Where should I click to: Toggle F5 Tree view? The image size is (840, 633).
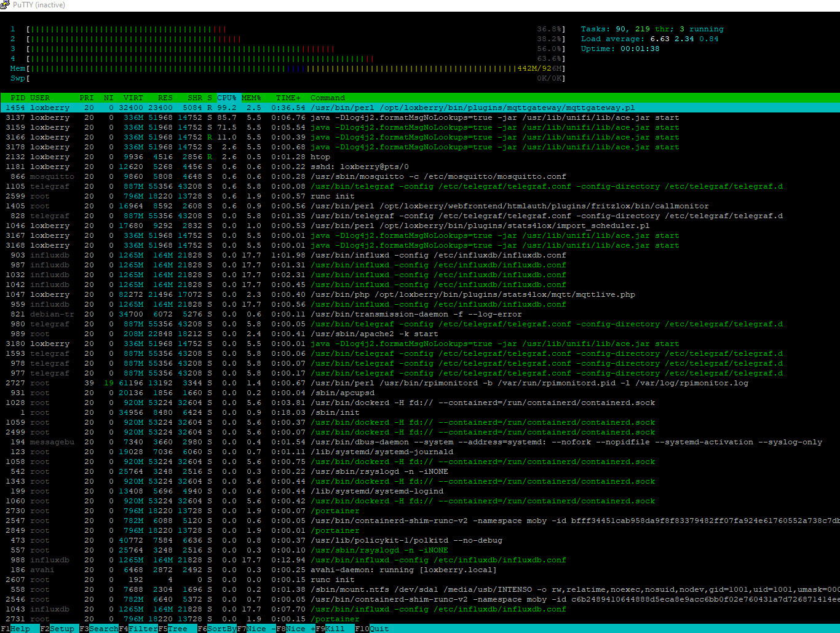177,629
